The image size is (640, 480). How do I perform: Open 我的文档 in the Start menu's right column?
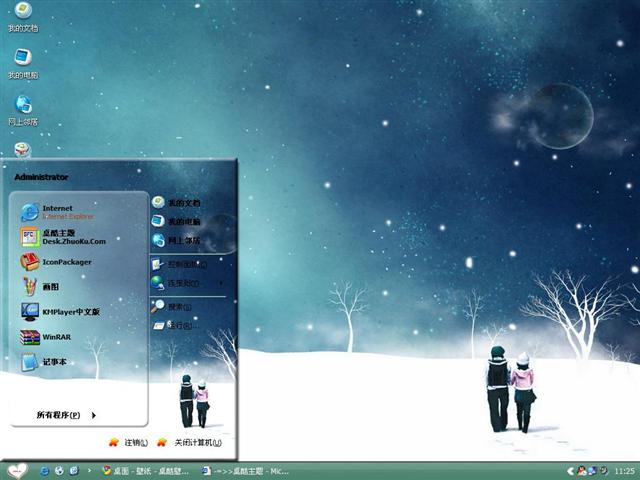click(176, 202)
